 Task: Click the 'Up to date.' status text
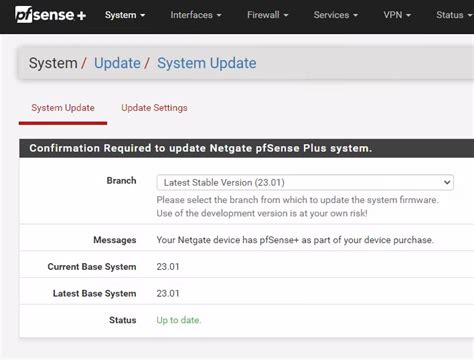[x=179, y=320]
